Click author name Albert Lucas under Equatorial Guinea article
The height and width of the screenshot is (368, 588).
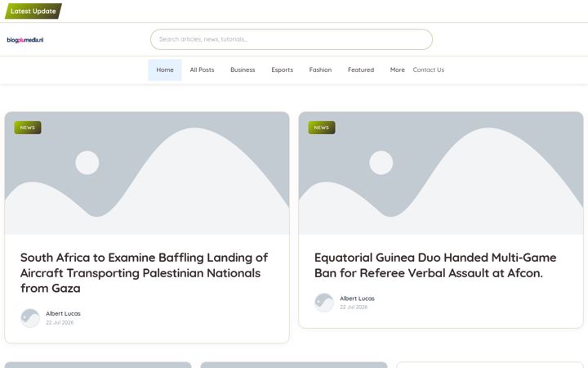357,298
